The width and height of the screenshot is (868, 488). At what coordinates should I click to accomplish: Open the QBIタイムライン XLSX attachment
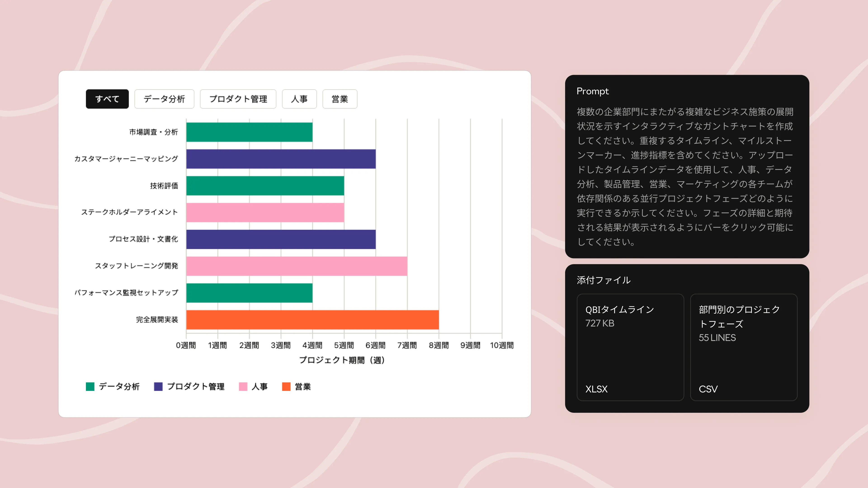[630, 347]
